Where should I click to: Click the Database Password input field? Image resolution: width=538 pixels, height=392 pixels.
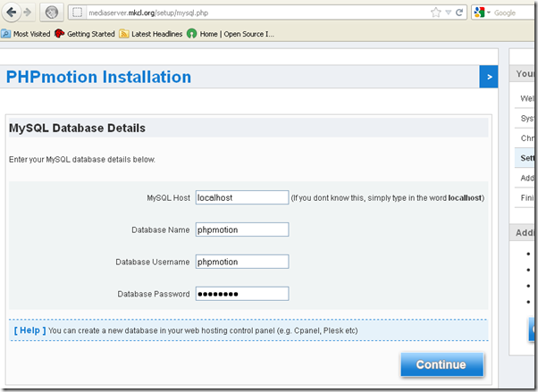point(242,294)
